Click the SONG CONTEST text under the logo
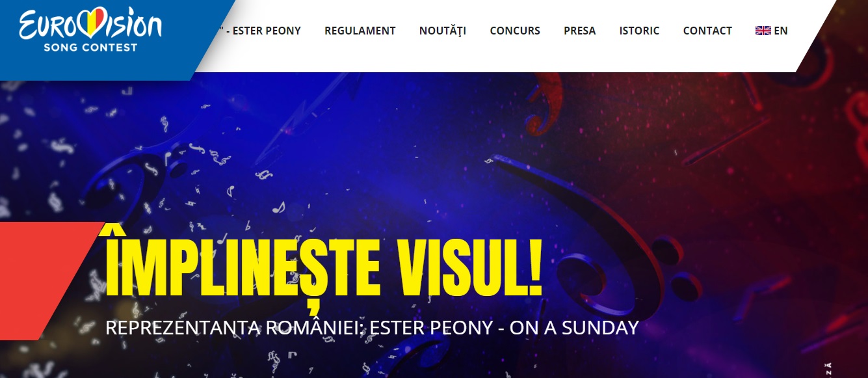The image size is (868, 378). [x=90, y=47]
